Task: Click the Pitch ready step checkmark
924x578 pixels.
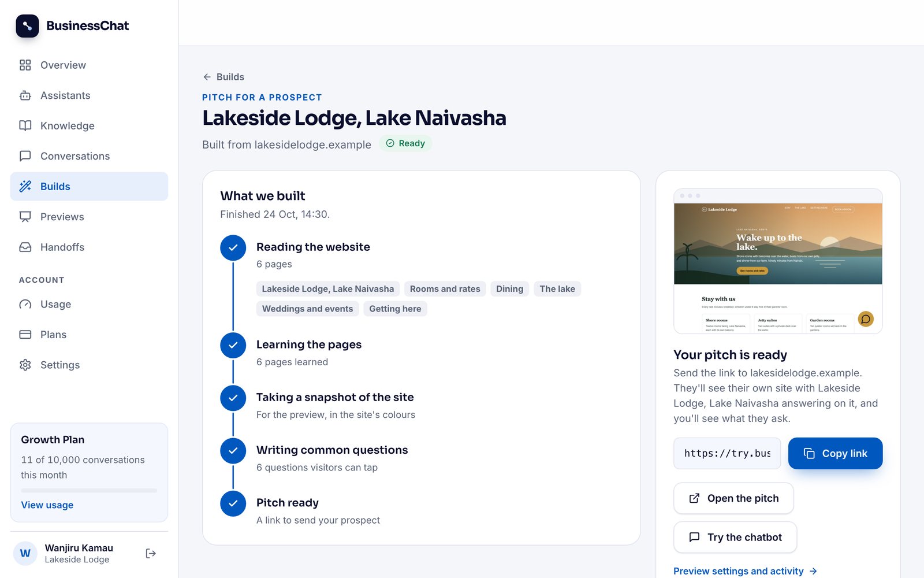Action: (233, 503)
